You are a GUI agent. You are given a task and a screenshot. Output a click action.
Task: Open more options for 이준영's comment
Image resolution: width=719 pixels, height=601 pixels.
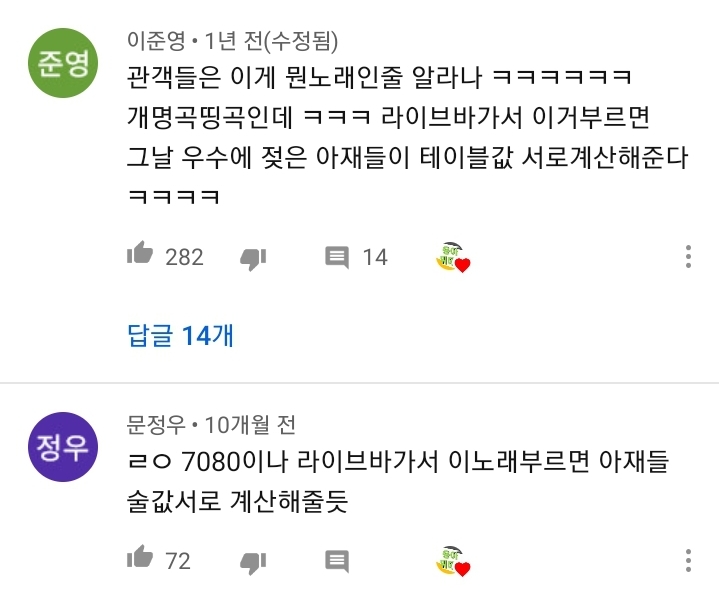coord(688,257)
